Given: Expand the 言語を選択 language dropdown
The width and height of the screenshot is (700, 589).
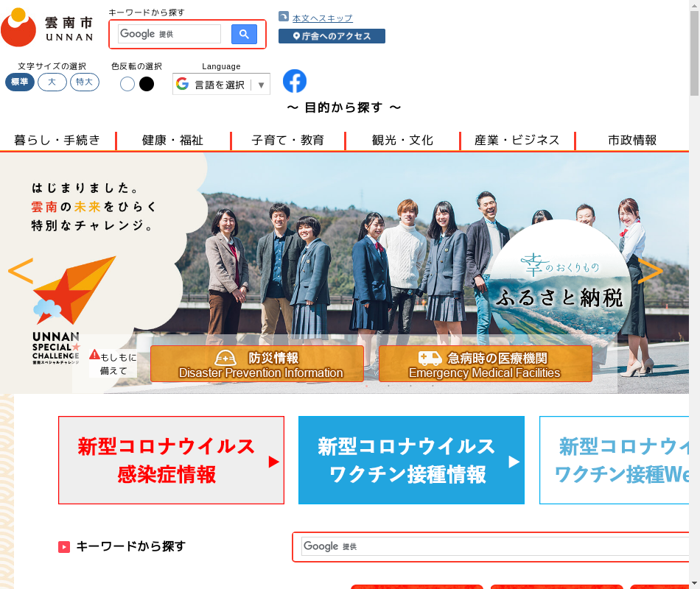Looking at the screenshot, I should [x=221, y=85].
